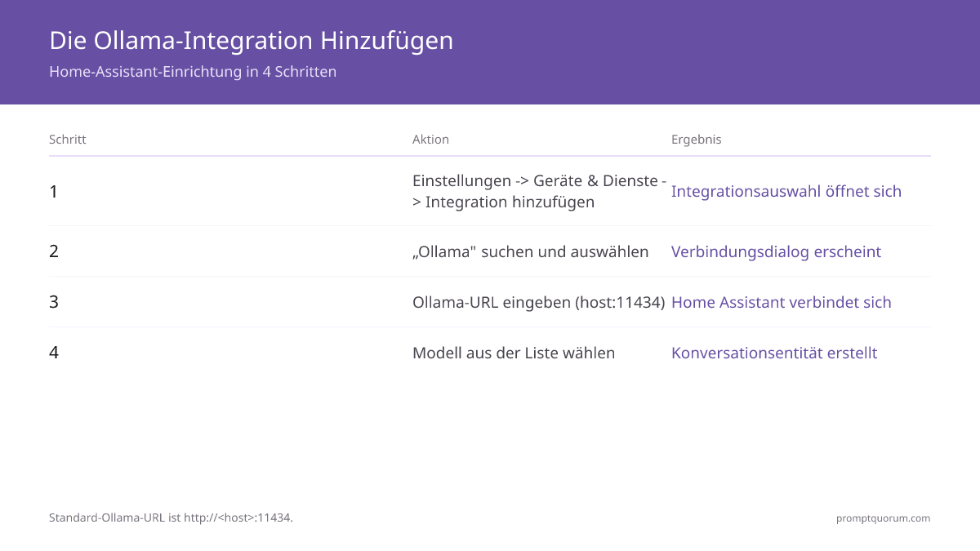Click the title 'Die Ollama-Integration Hinzufügen'
980x551 pixels.
(251, 40)
